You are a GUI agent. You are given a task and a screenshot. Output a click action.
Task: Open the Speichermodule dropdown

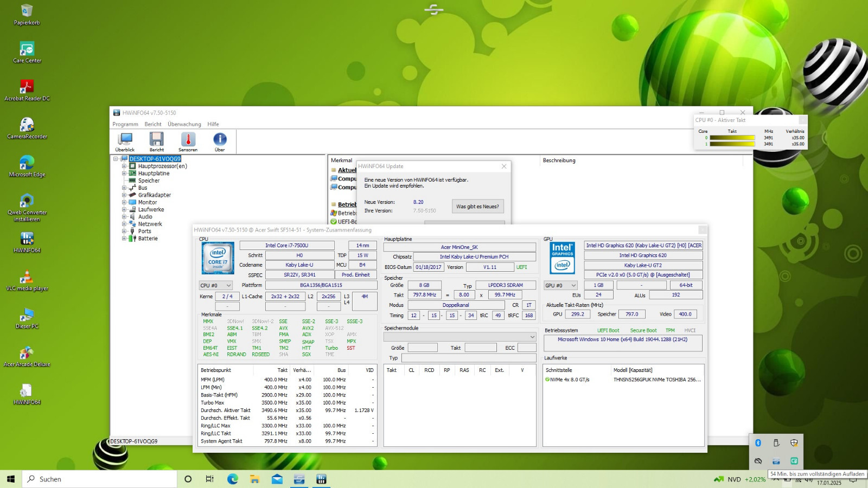460,337
